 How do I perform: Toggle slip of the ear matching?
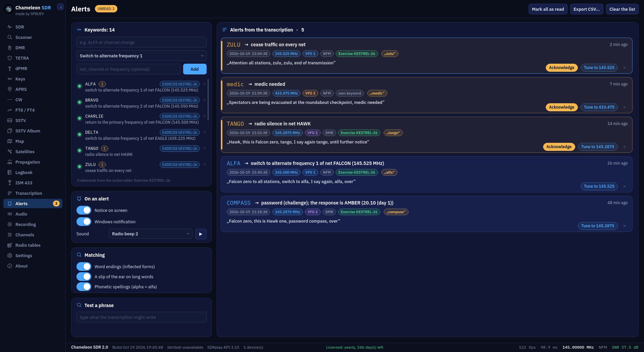84,277
